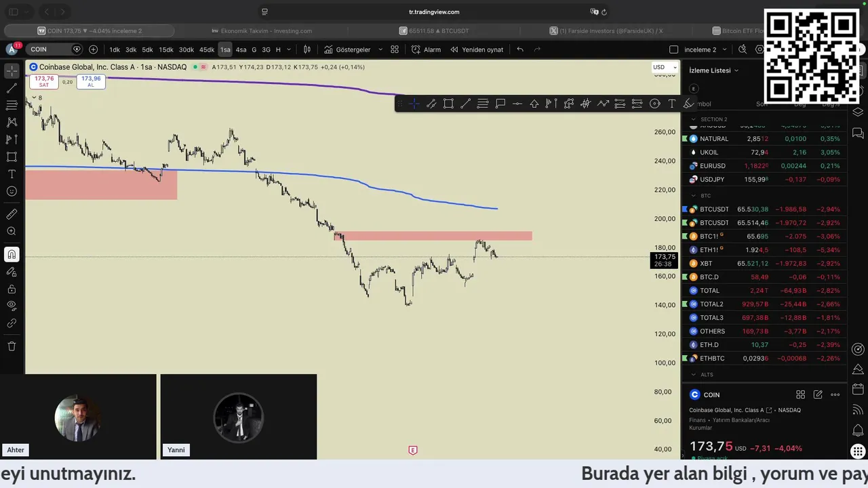
Task: Switch to Farside Investors X tab
Action: 606,31
